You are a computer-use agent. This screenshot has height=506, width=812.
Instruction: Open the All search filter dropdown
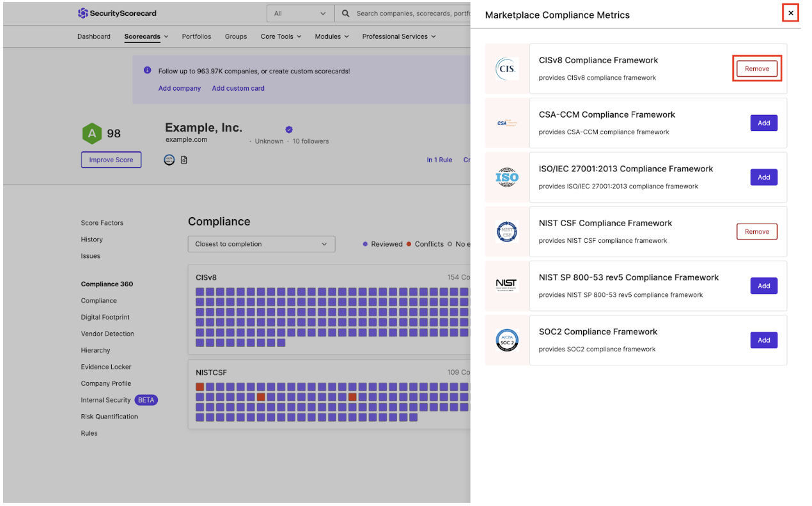click(301, 13)
